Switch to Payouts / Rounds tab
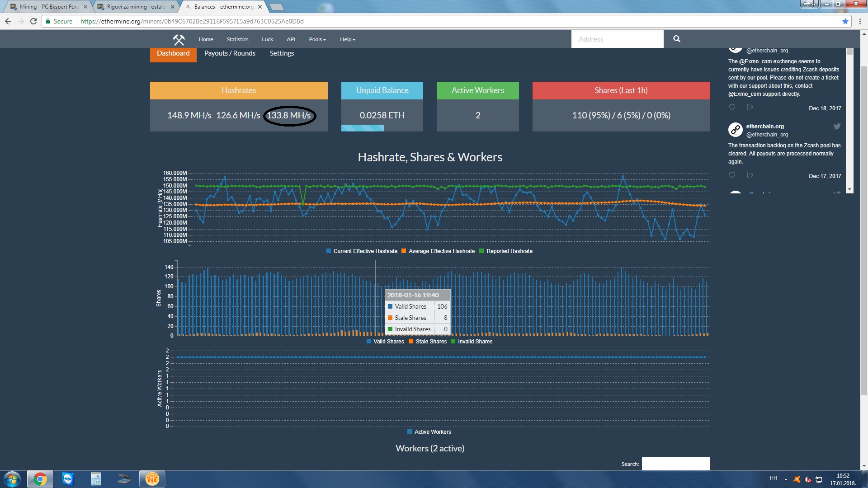 click(230, 53)
